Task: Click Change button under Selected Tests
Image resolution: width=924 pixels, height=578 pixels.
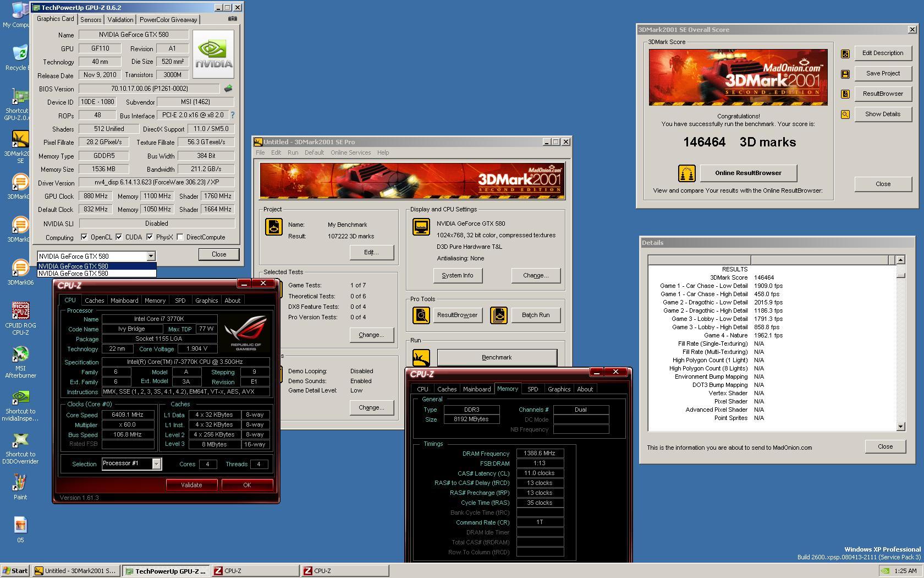Action: tap(371, 335)
